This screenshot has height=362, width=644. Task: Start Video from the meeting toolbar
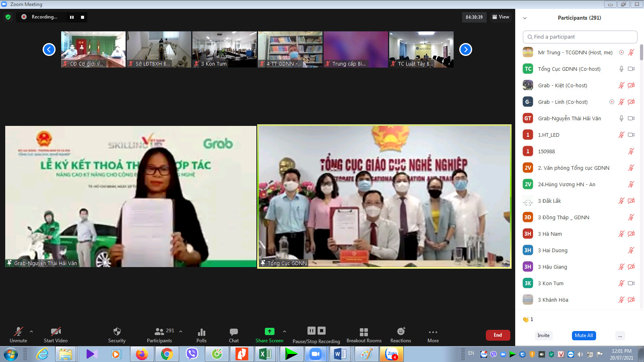[x=56, y=335]
